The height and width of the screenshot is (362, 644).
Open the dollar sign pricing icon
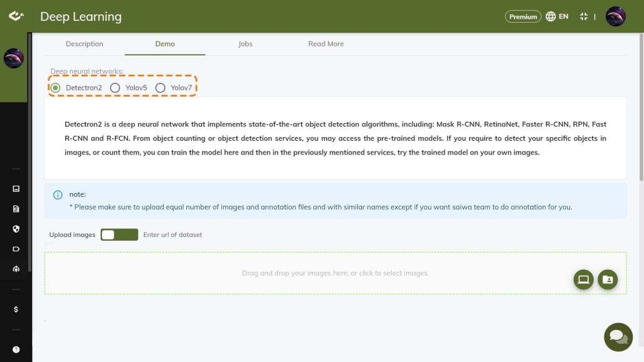click(16, 309)
